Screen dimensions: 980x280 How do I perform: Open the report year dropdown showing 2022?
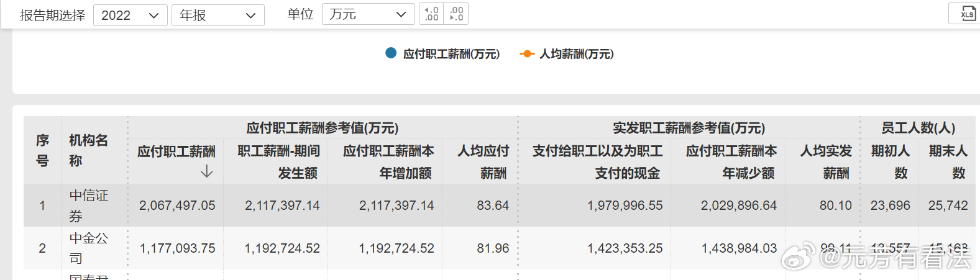[x=131, y=15]
